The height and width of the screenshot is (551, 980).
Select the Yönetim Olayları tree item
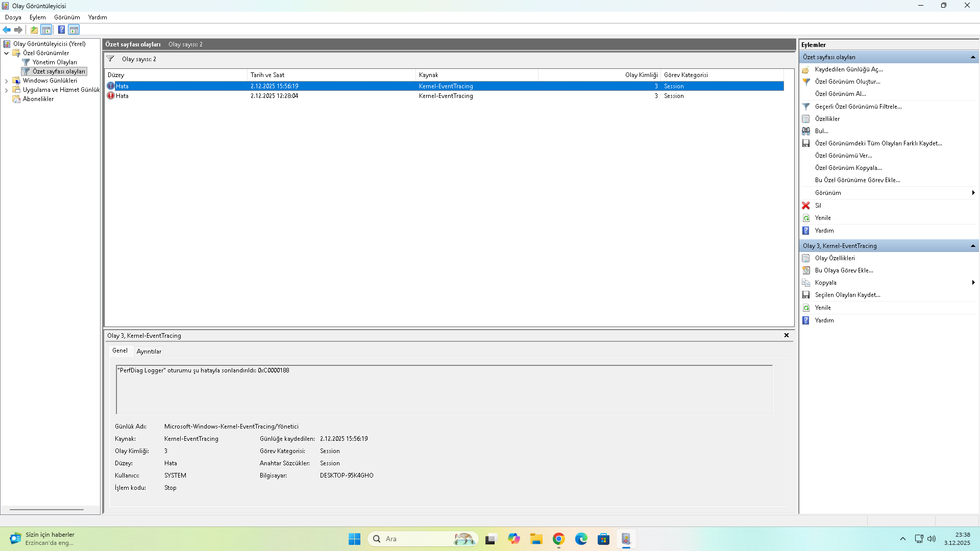click(x=55, y=62)
